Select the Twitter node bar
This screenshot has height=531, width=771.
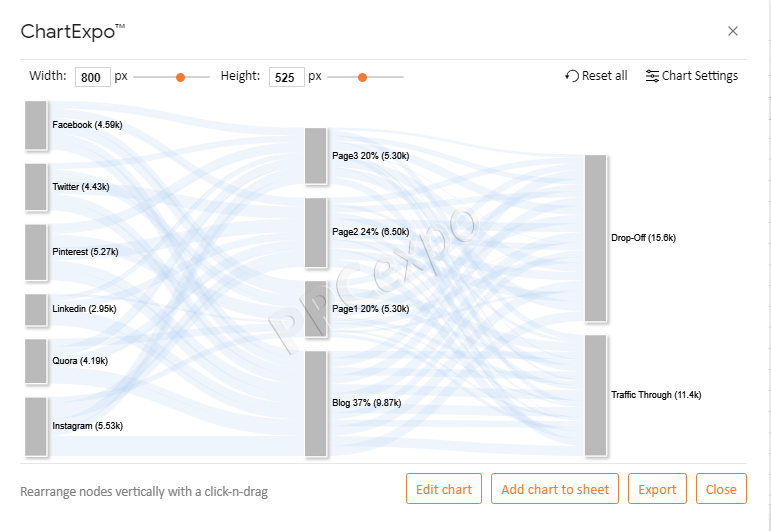[x=36, y=187]
